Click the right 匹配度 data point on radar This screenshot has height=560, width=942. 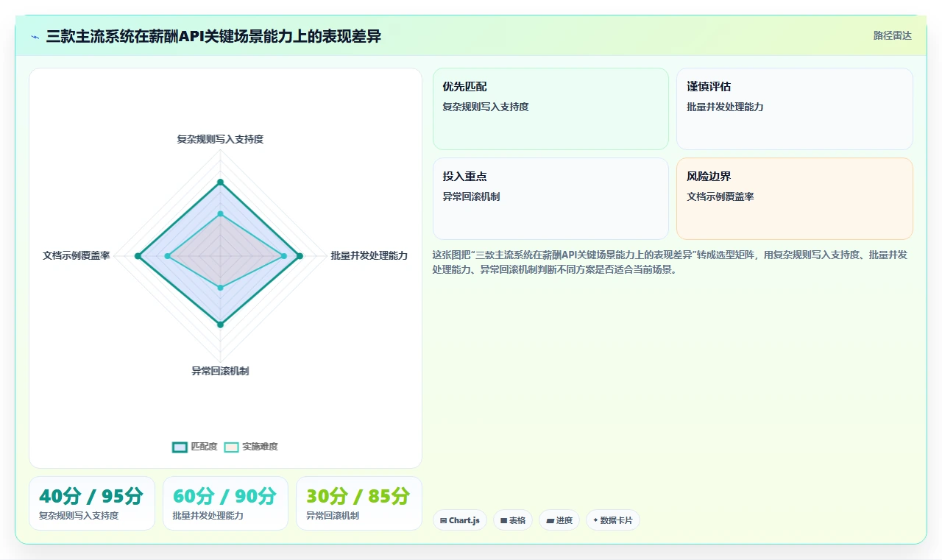click(x=299, y=256)
